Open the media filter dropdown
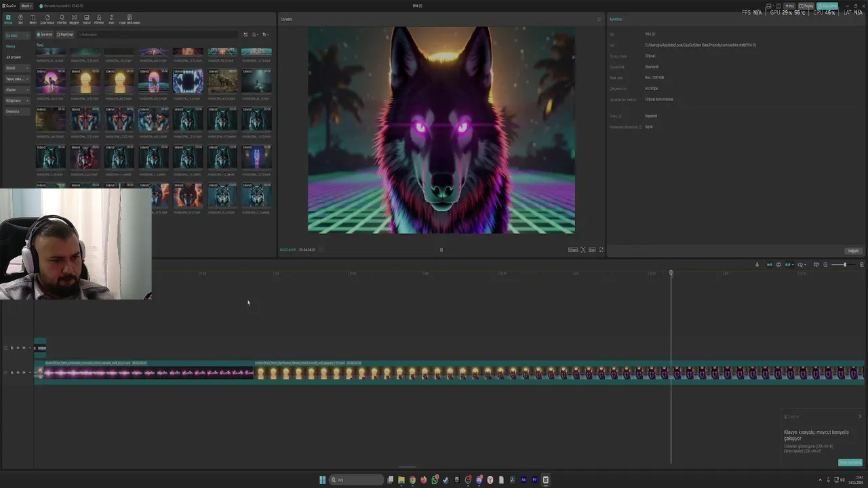 point(265,35)
